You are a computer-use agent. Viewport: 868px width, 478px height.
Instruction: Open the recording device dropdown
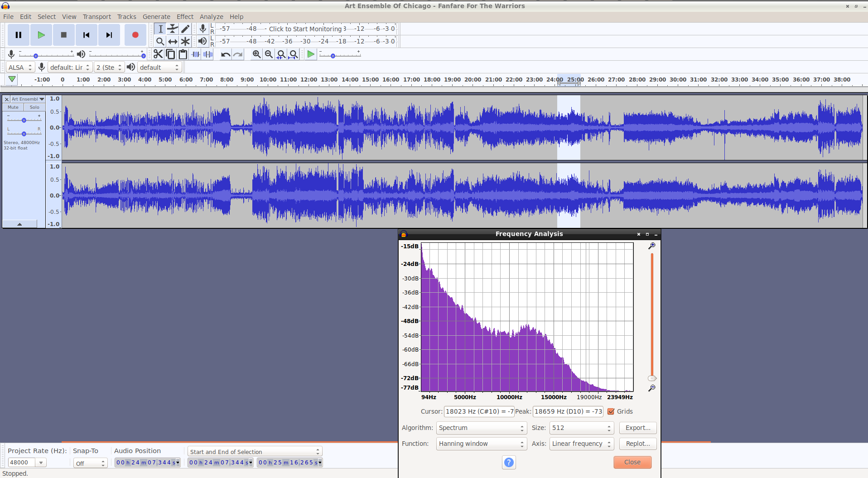pyautogui.click(x=70, y=67)
